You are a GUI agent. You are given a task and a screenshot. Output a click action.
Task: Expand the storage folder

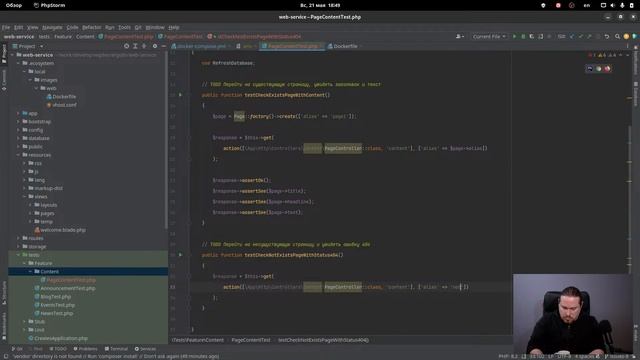click(x=18, y=247)
